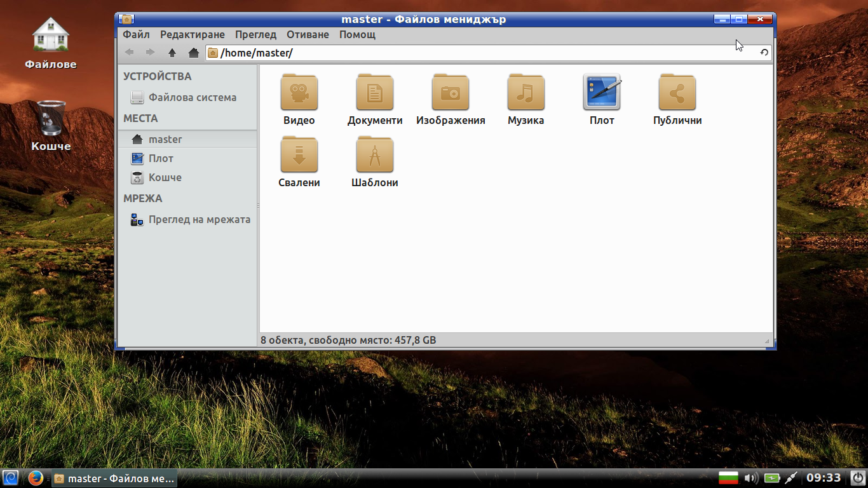Select the Файлове desktop icon
The width and height of the screenshot is (868, 488).
[x=51, y=43]
